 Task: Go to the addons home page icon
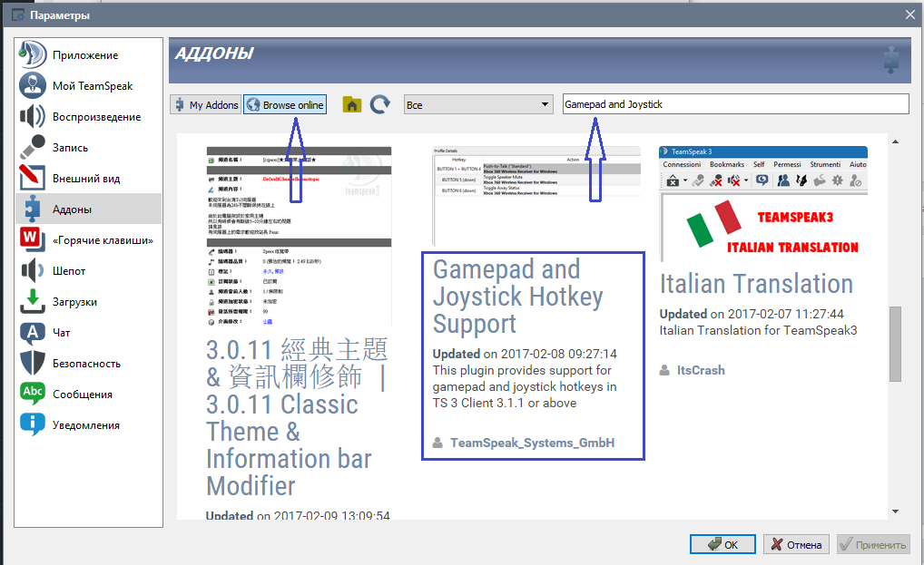(x=352, y=105)
